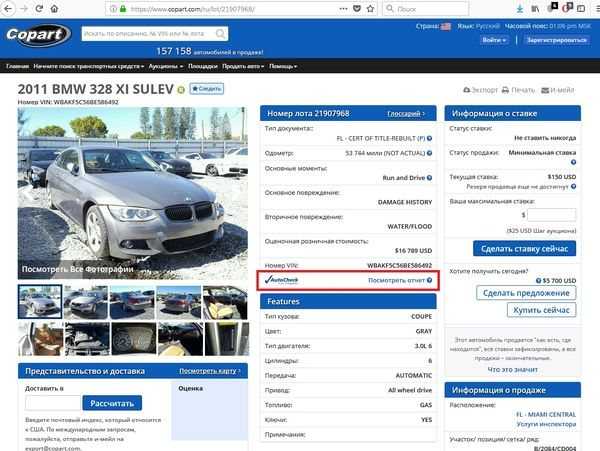Open FL - MIAMI CENTRAL location link
Viewport: 600px width, 451px height.
point(546,415)
